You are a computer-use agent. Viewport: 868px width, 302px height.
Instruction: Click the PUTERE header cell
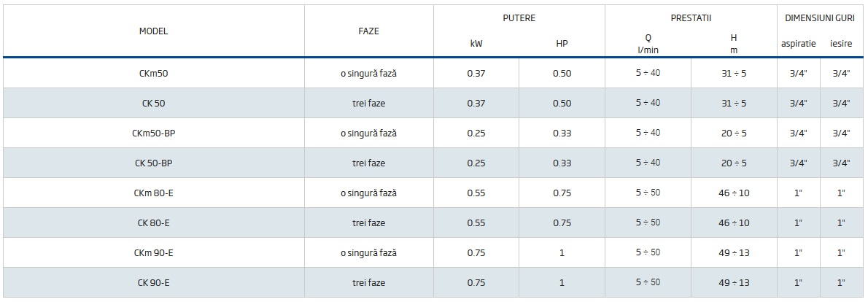point(519,18)
